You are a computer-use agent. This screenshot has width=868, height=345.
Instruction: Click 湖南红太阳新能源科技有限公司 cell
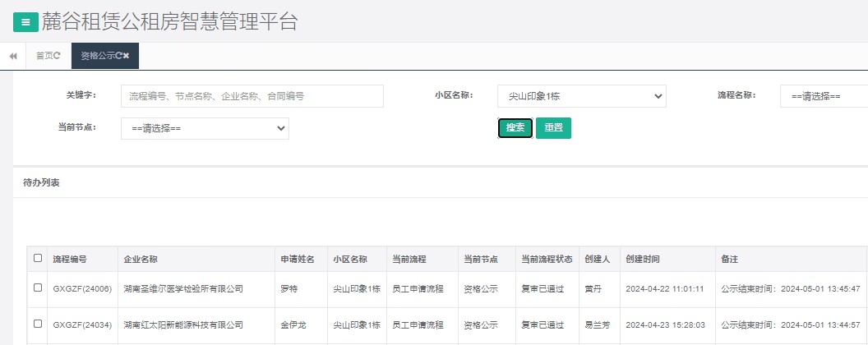pyautogui.click(x=183, y=325)
